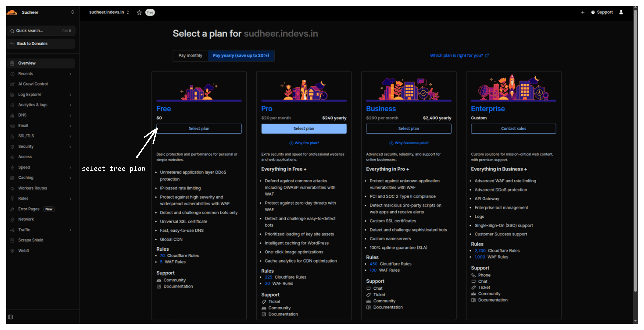The height and width of the screenshot is (330, 644).
Task: Go Back to Domains
Action: [x=41, y=44]
